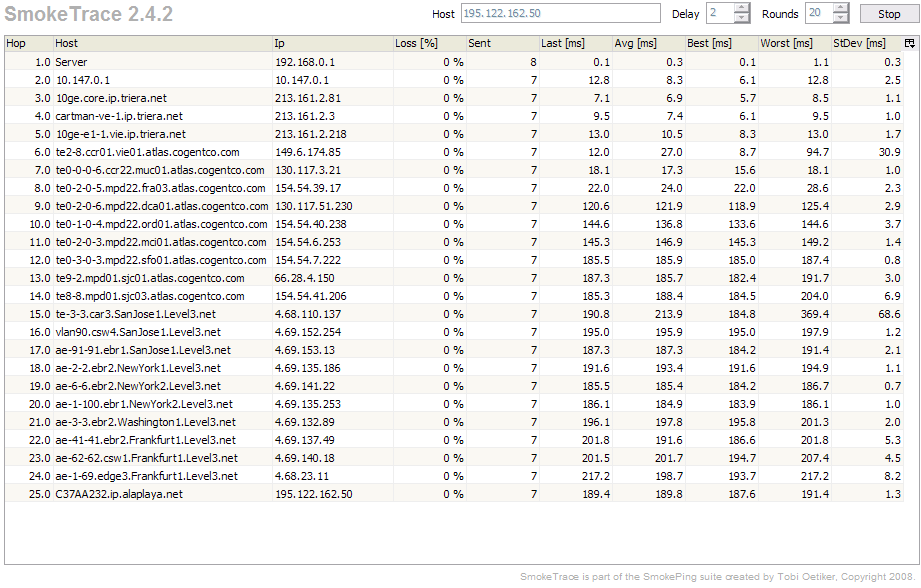This screenshot has height=588, width=921.
Task: Sort table by Hop column header
Action: pyautogui.click(x=29, y=43)
